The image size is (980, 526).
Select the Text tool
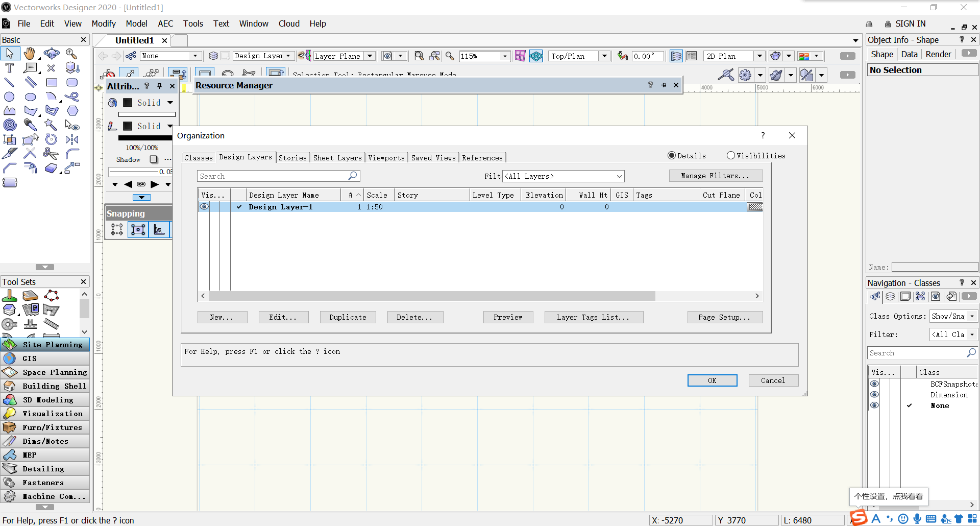(10, 68)
